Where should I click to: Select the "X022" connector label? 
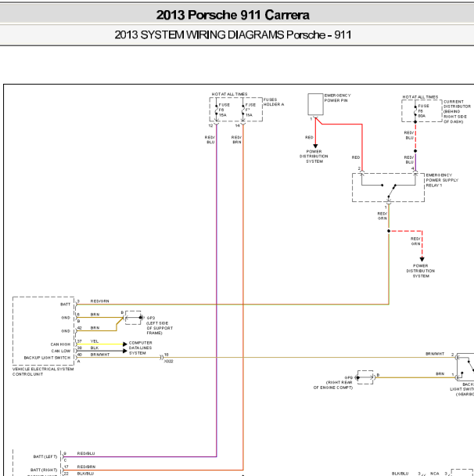169,361
